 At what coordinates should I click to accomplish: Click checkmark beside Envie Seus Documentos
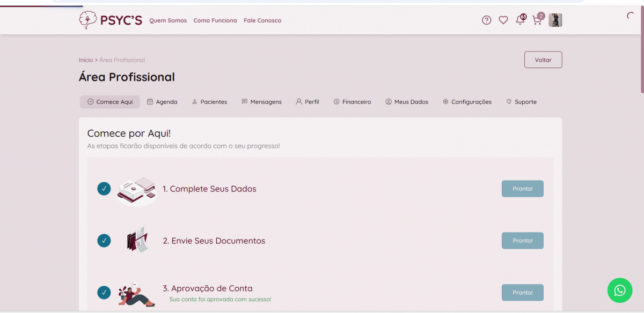click(104, 241)
